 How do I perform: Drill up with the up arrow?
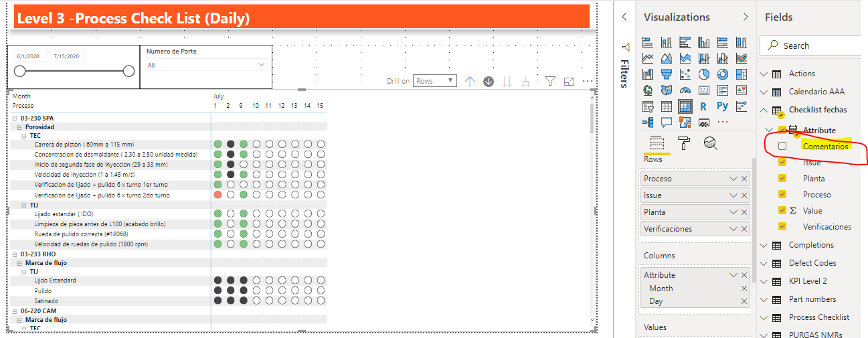pos(470,81)
